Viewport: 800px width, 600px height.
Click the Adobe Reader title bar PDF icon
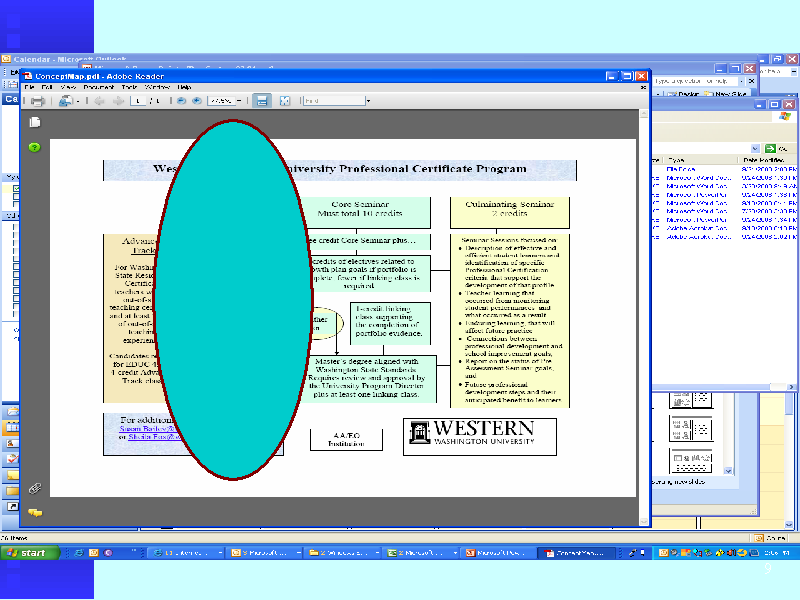coord(28,76)
